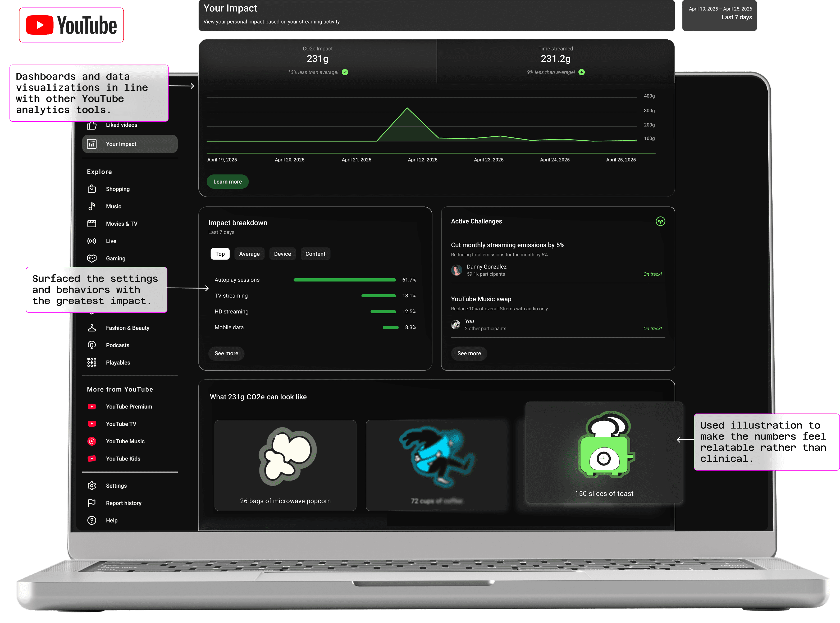Click the Music note icon
The width and height of the screenshot is (840, 623).
[x=92, y=206]
